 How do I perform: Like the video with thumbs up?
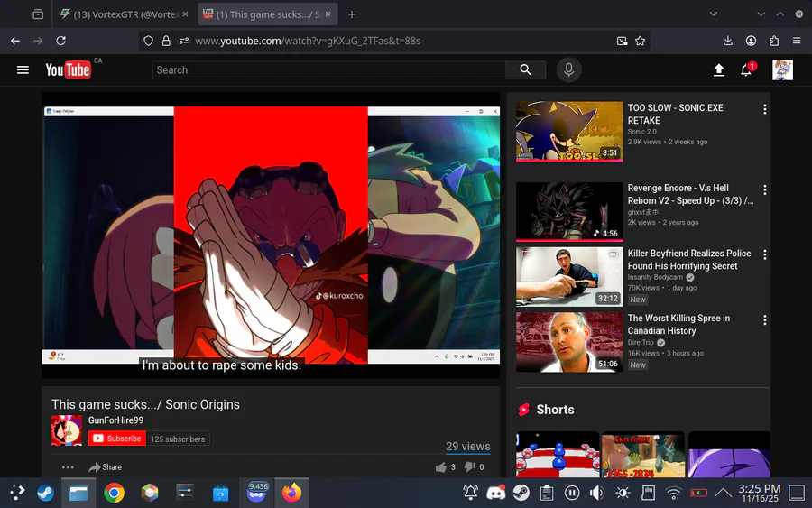pos(441,467)
